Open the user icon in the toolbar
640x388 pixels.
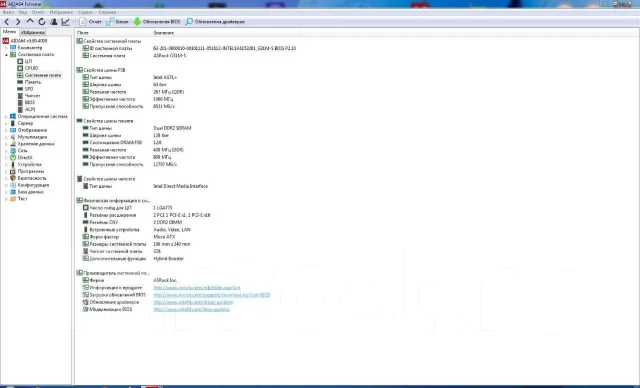tap(53, 22)
